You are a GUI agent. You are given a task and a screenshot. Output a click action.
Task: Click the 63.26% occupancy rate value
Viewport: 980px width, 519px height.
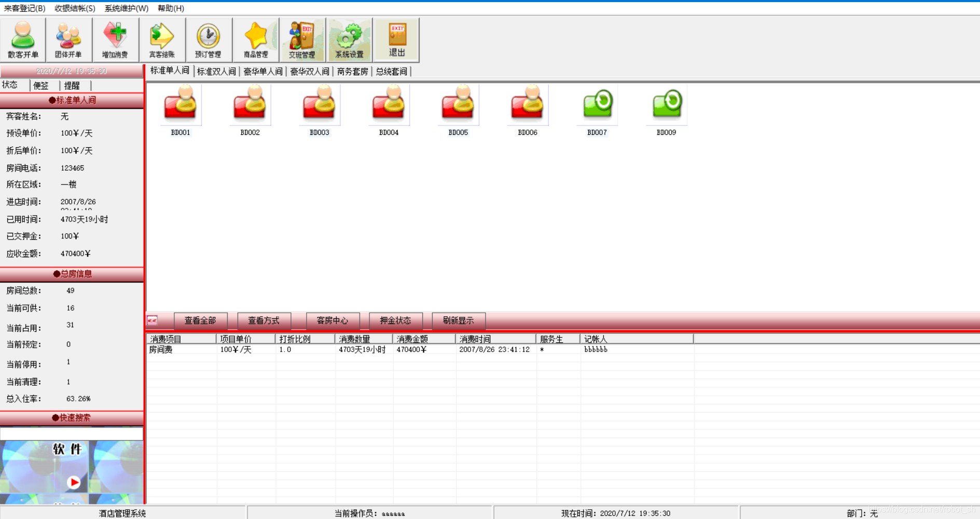(x=78, y=399)
